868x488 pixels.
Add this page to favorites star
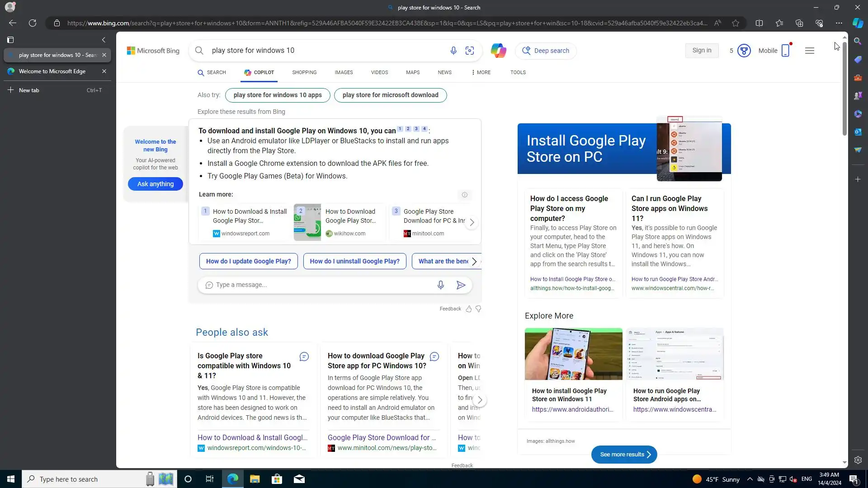click(x=736, y=23)
